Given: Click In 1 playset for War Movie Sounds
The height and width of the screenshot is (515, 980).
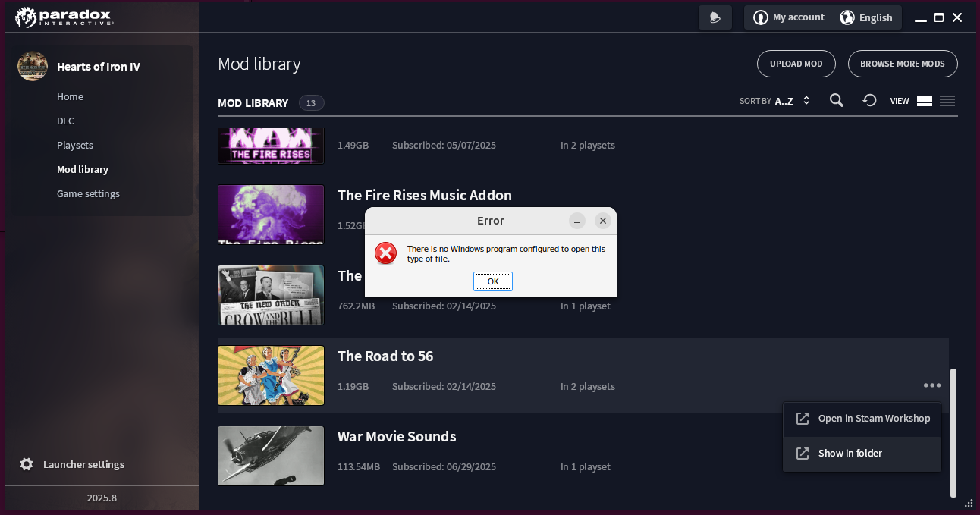Looking at the screenshot, I should [586, 466].
